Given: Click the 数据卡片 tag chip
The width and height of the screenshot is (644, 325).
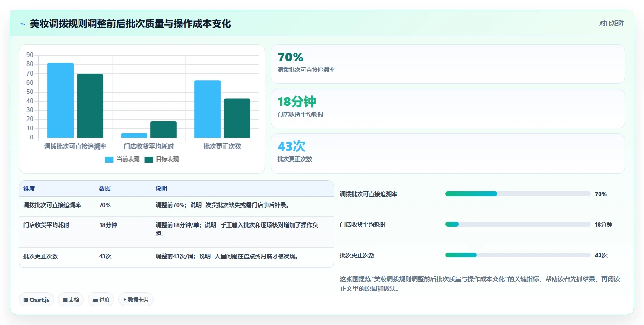Looking at the screenshot, I should (x=136, y=300).
